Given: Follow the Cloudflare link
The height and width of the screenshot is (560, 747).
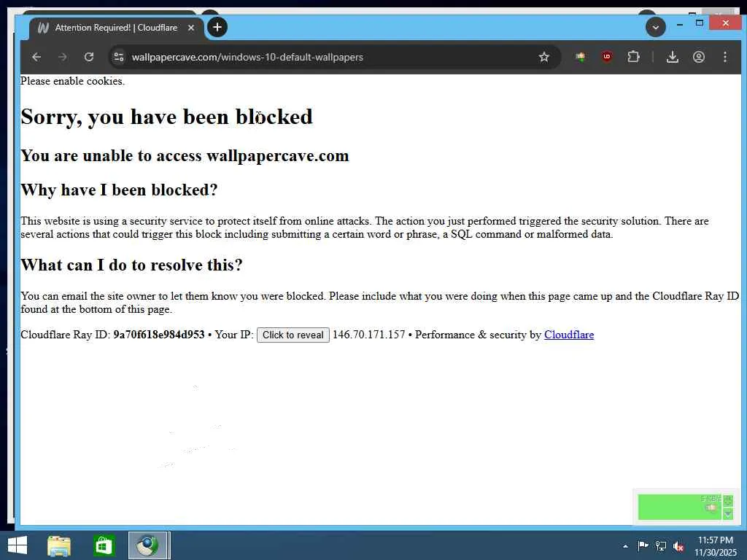Looking at the screenshot, I should 569,335.
